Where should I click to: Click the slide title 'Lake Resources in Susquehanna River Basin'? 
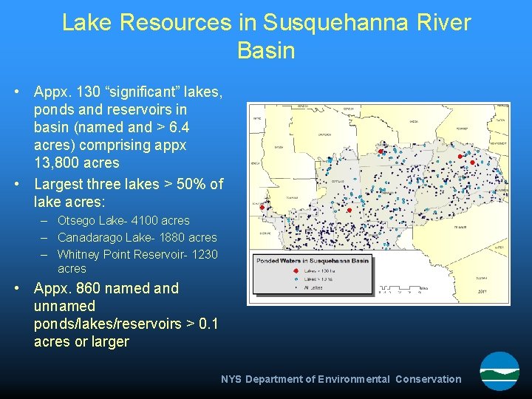click(266, 36)
